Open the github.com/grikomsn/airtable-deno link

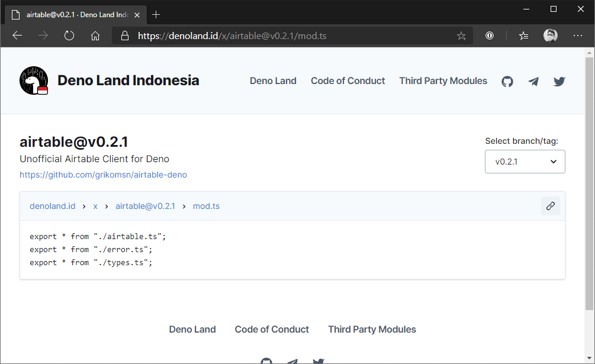(x=103, y=175)
